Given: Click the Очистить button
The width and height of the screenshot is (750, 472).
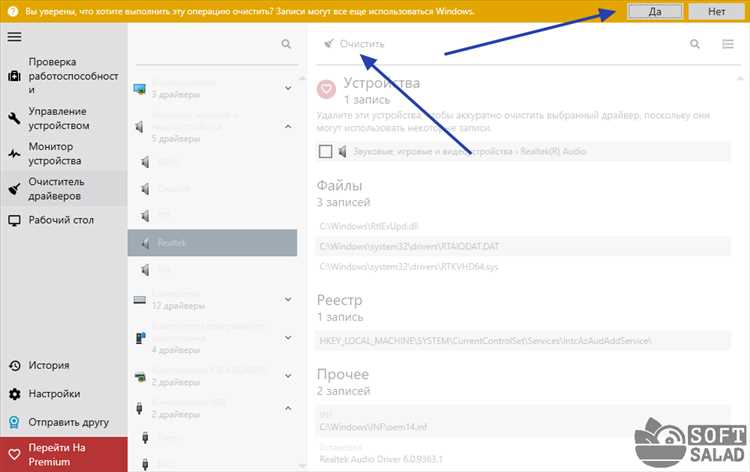Looking at the screenshot, I should point(354,44).
